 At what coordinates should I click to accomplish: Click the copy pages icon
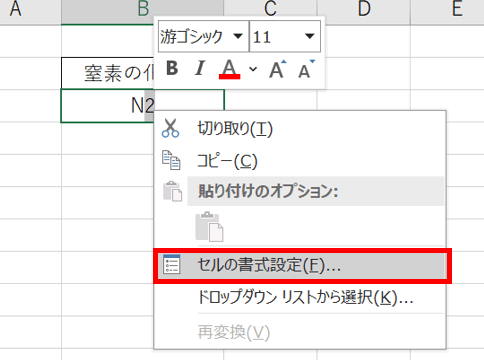(171, 160)
